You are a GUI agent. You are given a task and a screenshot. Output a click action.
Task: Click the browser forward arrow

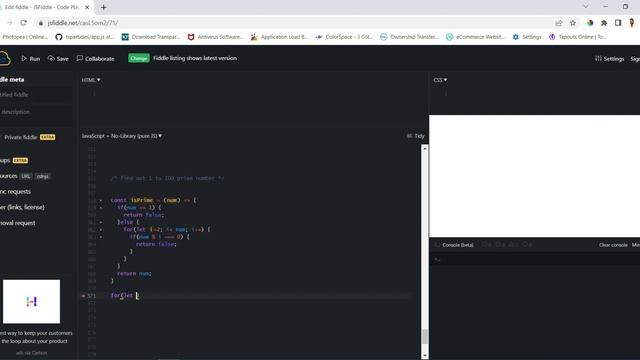click(9, 23)
